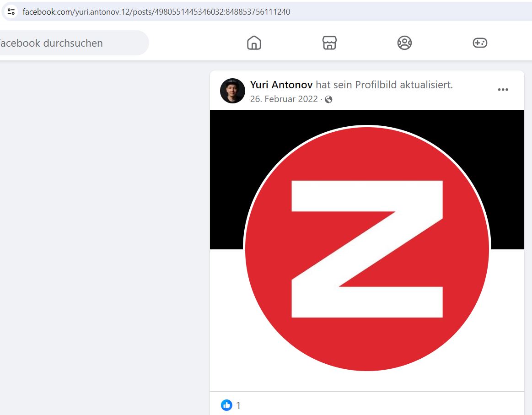The width and height of the screenshot is (532, 415).
Task: Click the browser address bar URL
Action: pos(156,12)
